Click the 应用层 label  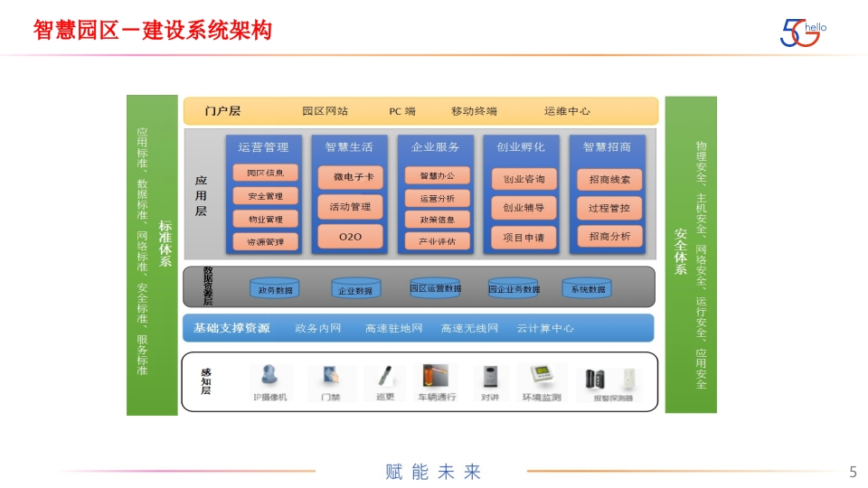coord(201,196)
